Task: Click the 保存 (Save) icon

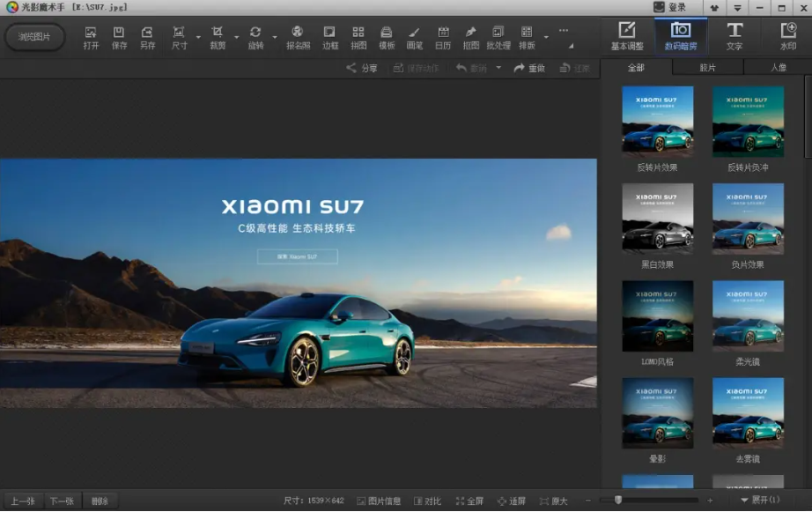Action: point(119,38)
